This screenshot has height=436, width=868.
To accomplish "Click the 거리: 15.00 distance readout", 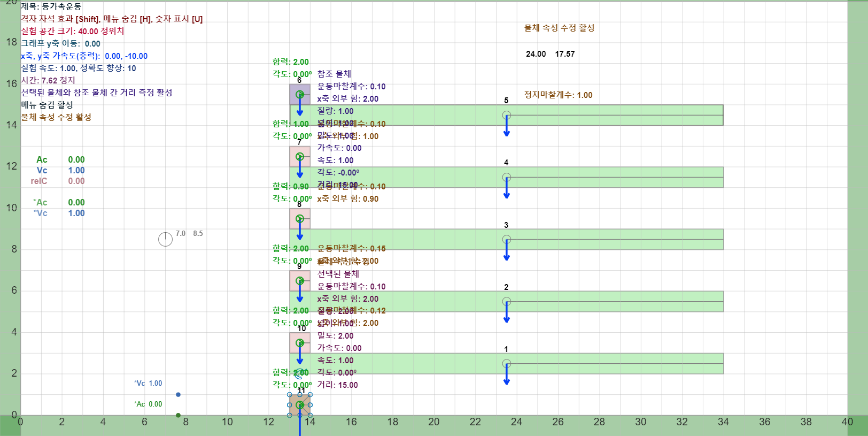I will tap(338, 385).
